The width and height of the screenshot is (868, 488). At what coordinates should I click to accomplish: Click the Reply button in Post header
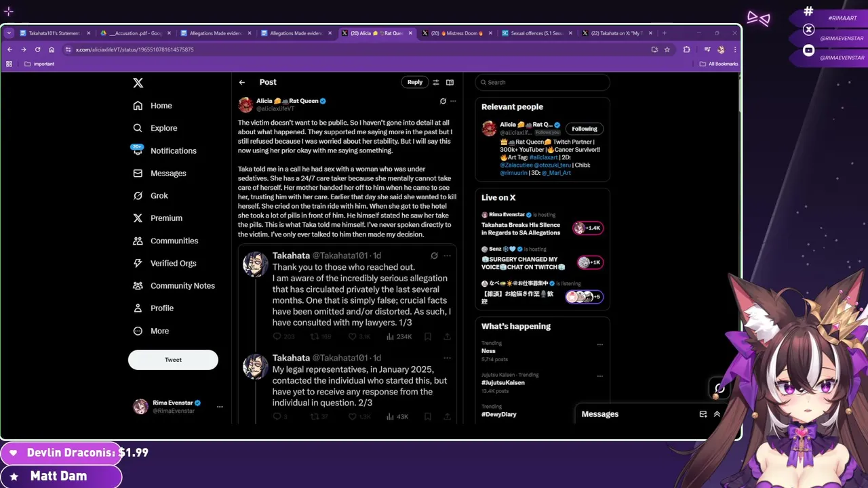point(415,82)
